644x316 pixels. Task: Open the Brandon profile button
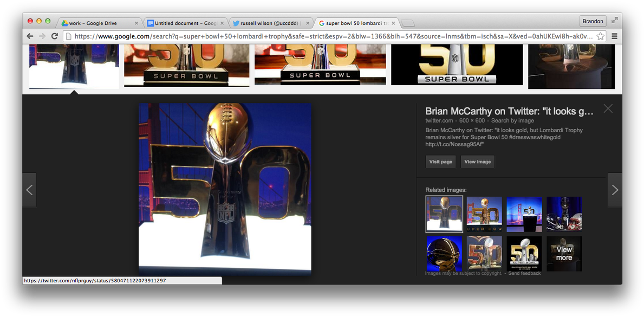pos(593,21)
